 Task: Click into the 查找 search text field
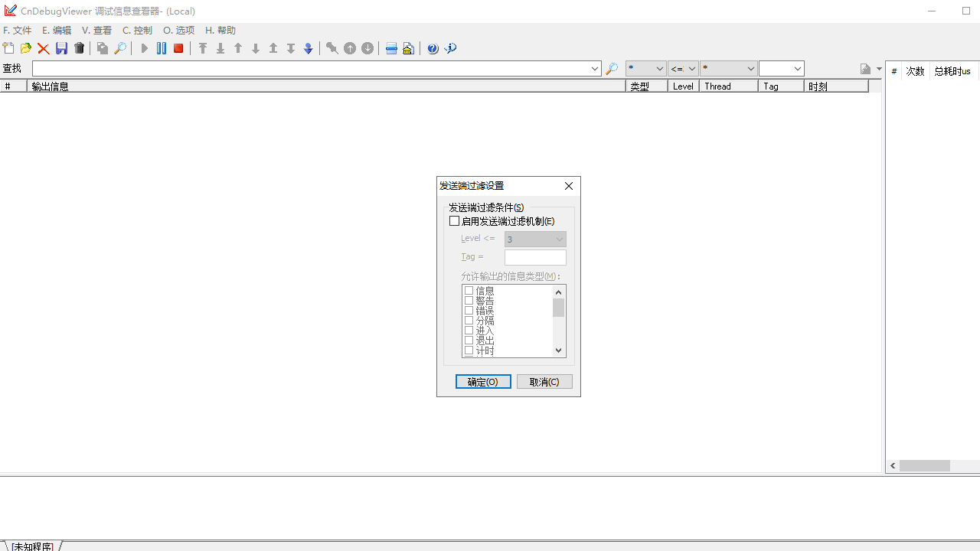[311, 69]
